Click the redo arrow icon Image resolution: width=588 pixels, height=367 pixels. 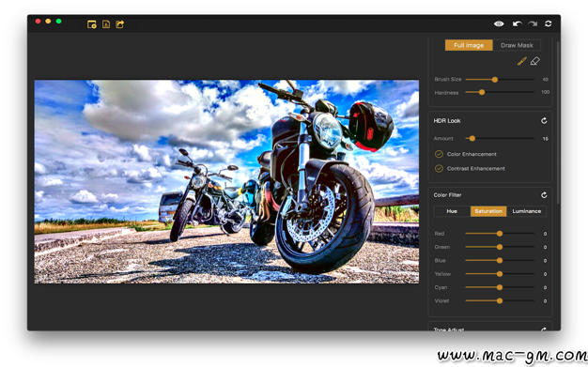click(x=533, y=24)
